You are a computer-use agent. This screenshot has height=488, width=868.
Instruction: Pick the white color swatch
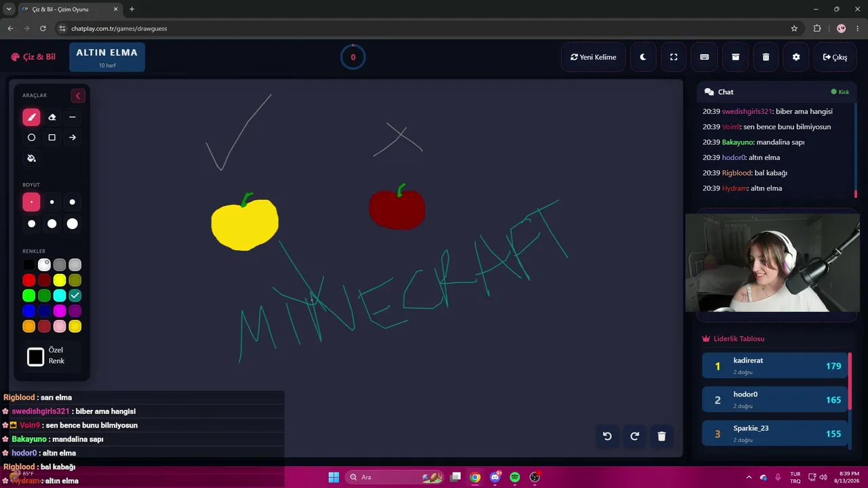[44, 265]
